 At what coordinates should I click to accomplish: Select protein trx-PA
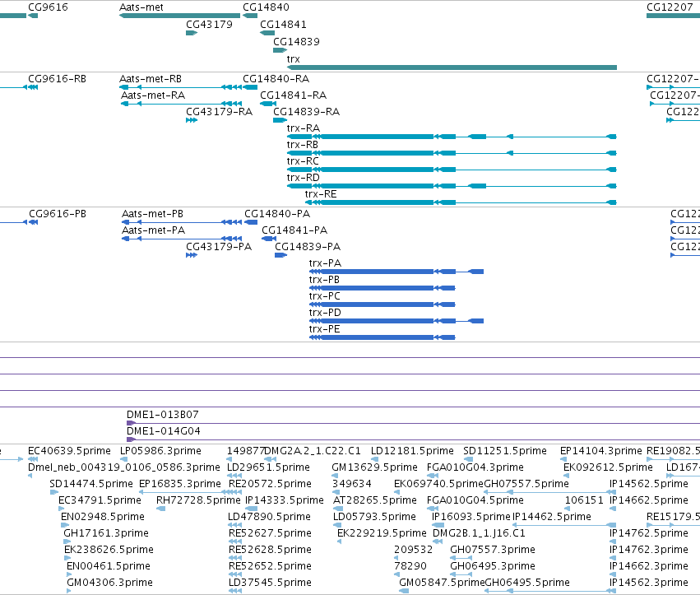(396, 272)
